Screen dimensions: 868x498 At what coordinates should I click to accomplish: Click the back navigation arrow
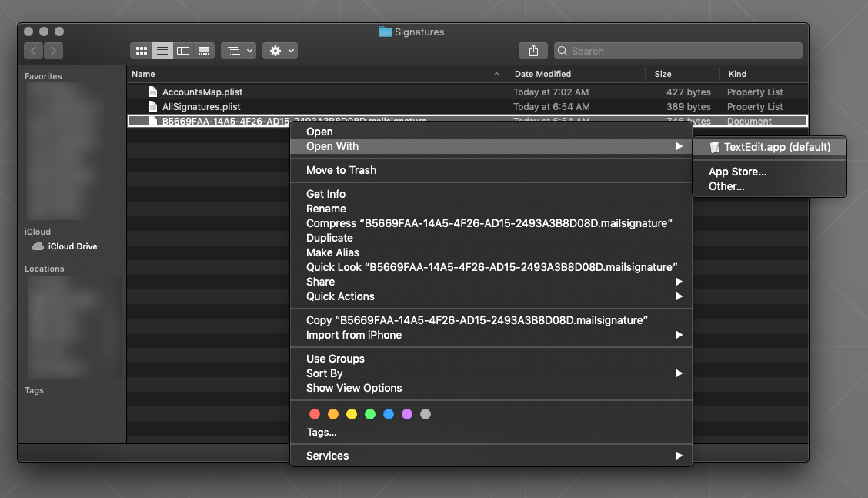tap(34, 51)
